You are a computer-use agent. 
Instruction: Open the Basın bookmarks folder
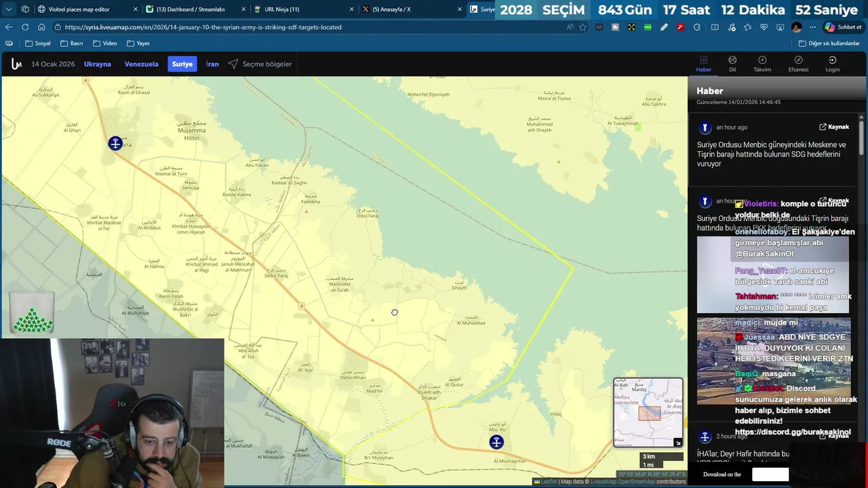pyautogui.click(x=71, y=43)
